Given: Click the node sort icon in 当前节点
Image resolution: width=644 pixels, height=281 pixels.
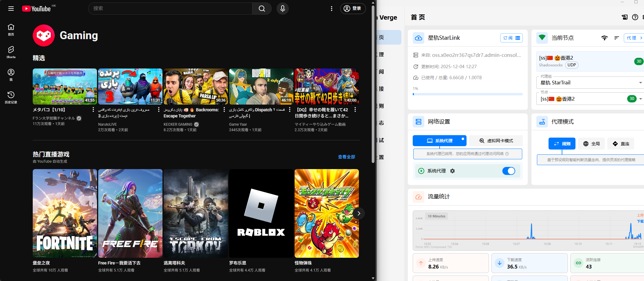Looking at the screenshot, I should click(616, 38).
